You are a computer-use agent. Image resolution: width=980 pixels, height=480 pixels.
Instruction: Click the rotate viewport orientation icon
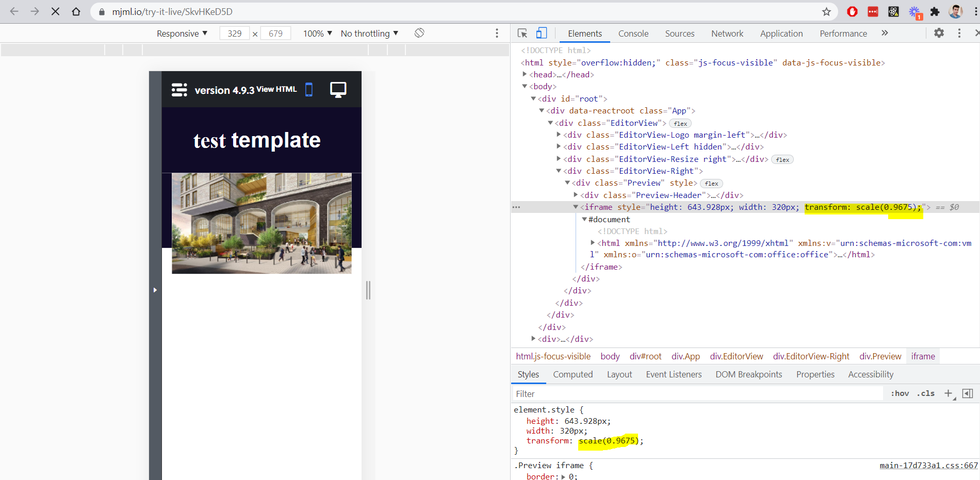[419, 32]
